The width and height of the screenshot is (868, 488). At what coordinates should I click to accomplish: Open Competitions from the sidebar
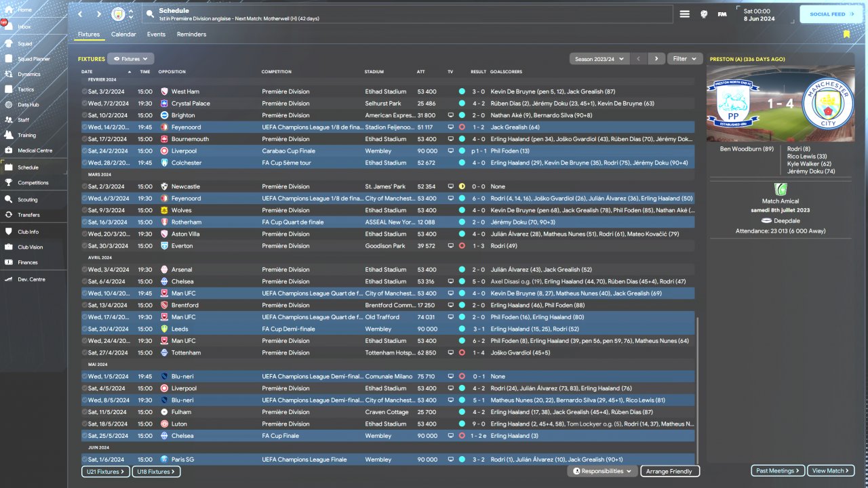pos(34,183)
